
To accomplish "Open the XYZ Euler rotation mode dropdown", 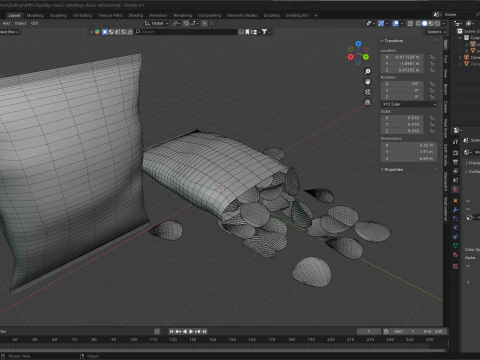I will [409, 104].
